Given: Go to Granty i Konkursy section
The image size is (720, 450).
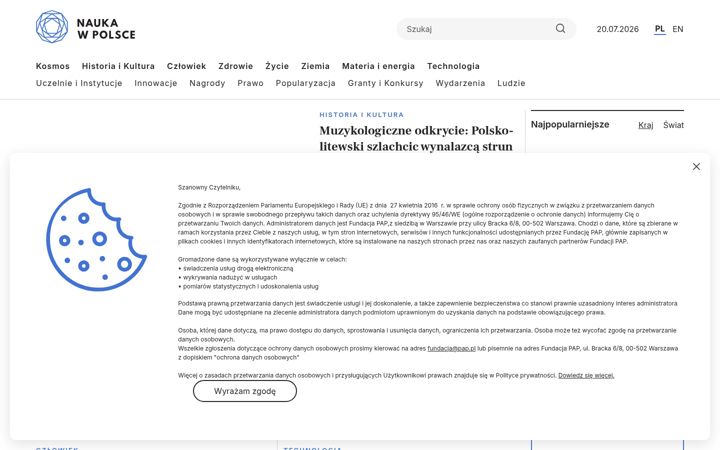Looking at the screenshot, I should [x=385, y=83].
